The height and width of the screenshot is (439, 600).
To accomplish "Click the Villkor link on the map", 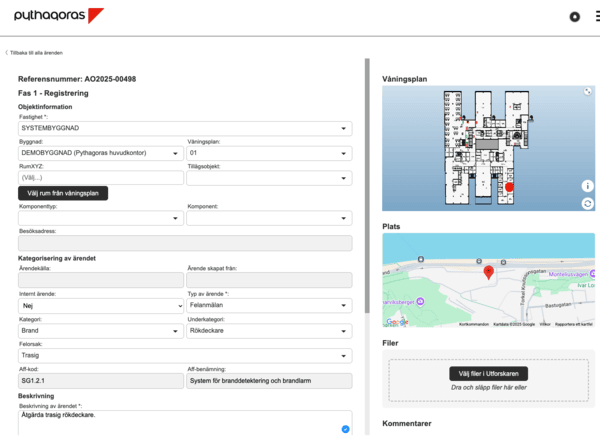I will (545, 324).
